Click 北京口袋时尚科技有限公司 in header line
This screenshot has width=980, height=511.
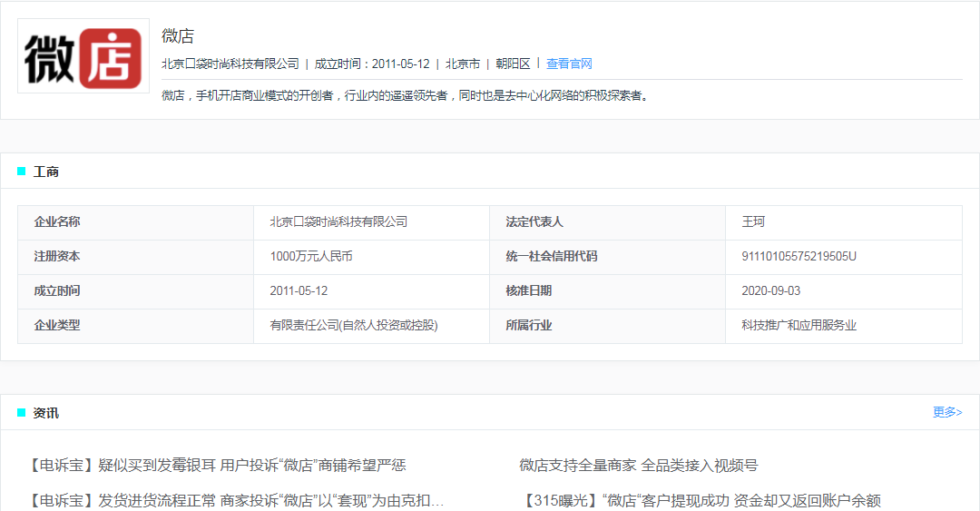click(230, 64)
